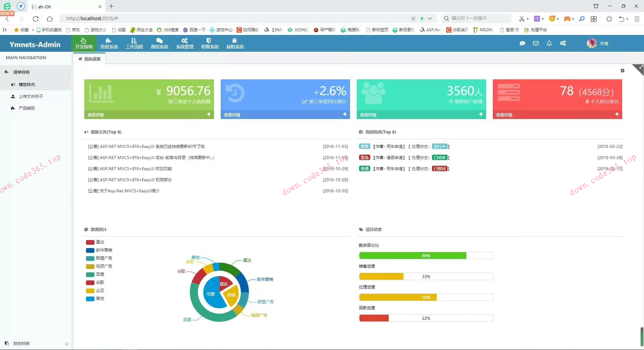This screenshot has width=644, height=350.
Task: Click the desktop gear settings icon
Action: [622, 71]
